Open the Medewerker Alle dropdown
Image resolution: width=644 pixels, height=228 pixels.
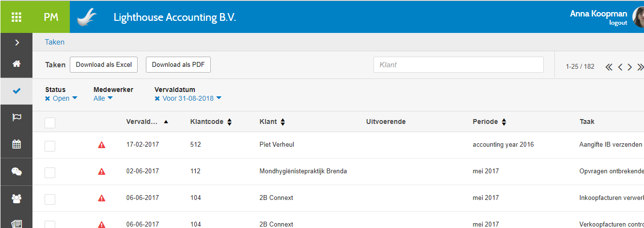coord(103,98)
